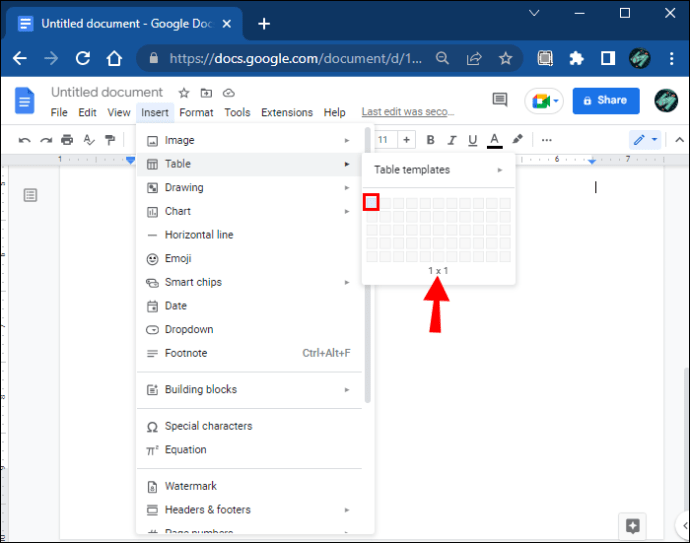Screen dimensions: 690x543
Task: Click the document outline icon
Action: [30, 195]
